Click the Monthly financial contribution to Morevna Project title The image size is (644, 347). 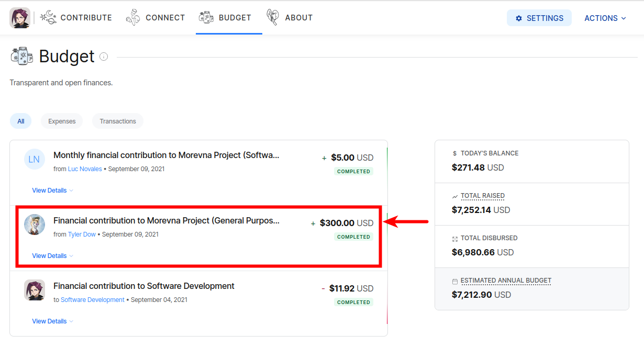(166, 155)
